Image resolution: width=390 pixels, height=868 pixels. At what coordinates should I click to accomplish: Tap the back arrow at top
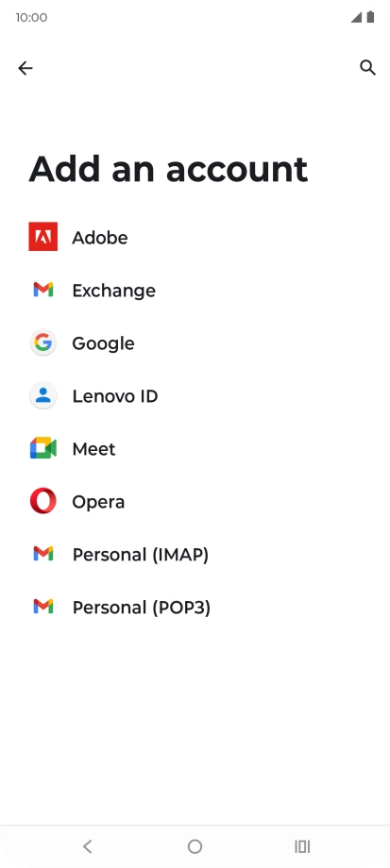coord(25,68)
